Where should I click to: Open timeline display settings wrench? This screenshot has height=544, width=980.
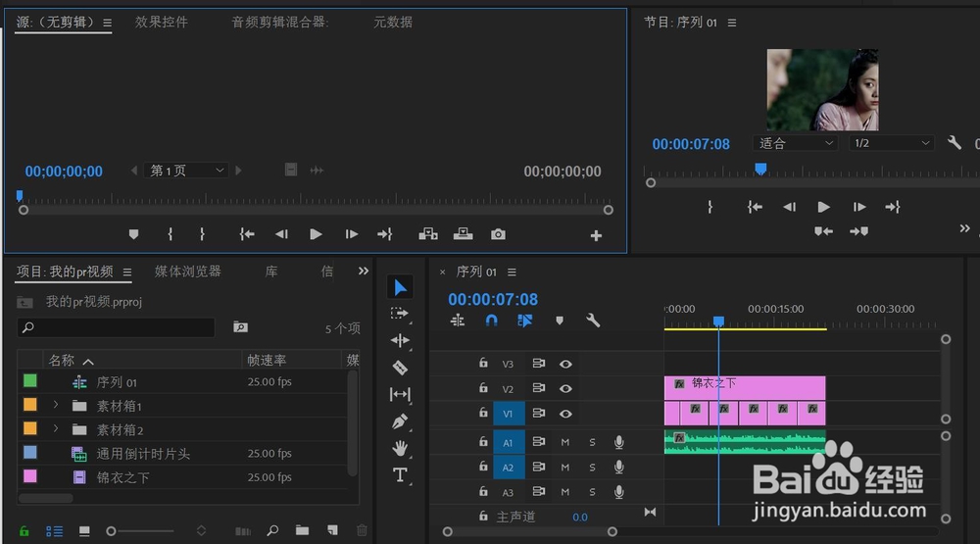point(593,321)
